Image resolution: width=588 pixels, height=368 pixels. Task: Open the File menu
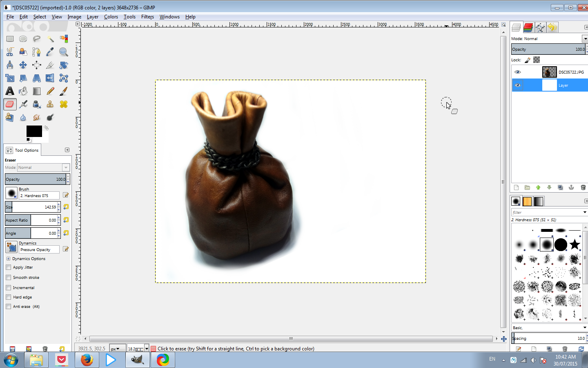[10, 17]
